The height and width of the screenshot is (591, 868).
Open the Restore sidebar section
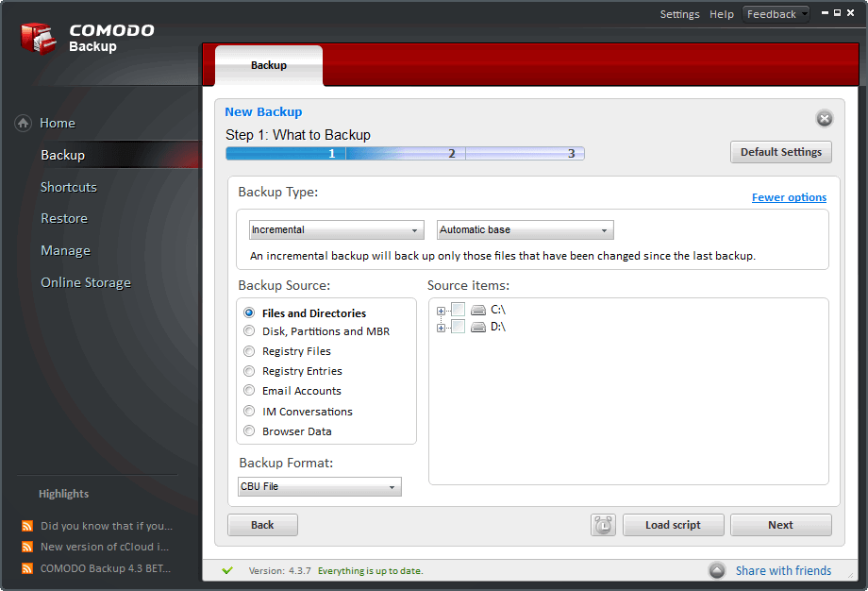(63, 218)
